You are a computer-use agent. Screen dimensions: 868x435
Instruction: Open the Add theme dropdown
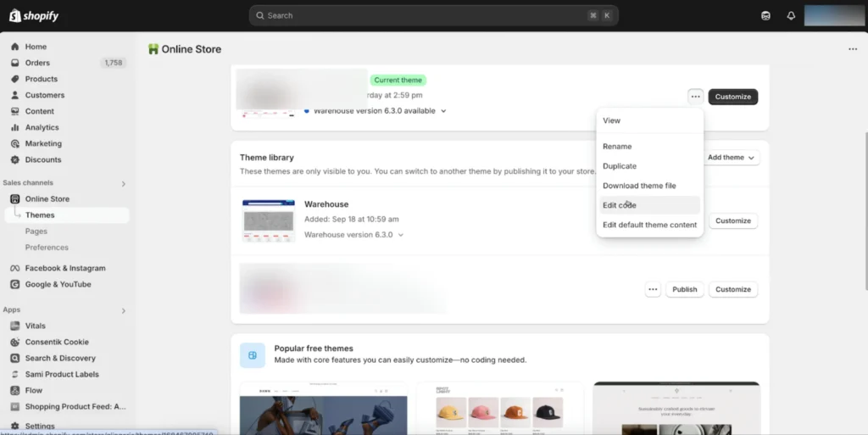tap(730, 157)
